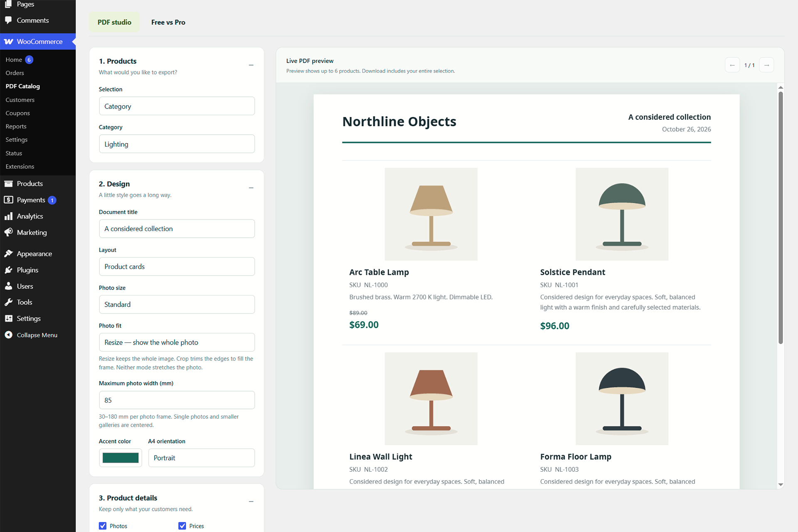
Task: Click the Tools wrench icon
Action: (8, 302)
